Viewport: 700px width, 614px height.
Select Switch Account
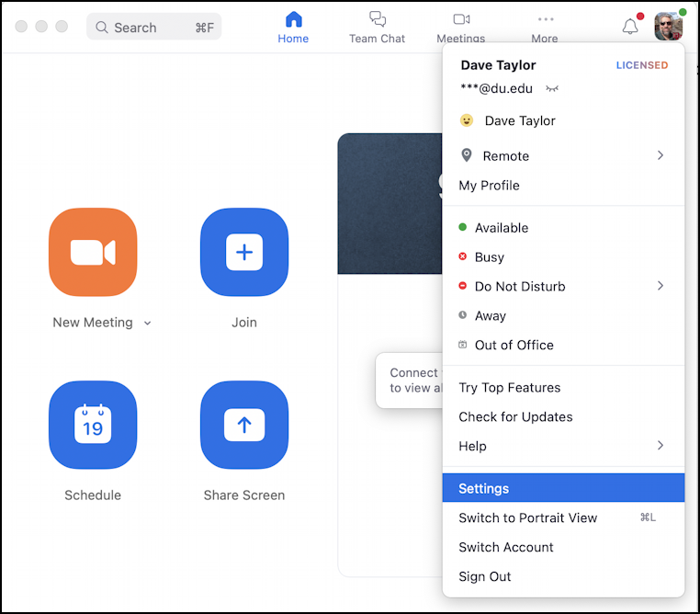(x=563, y=548)
